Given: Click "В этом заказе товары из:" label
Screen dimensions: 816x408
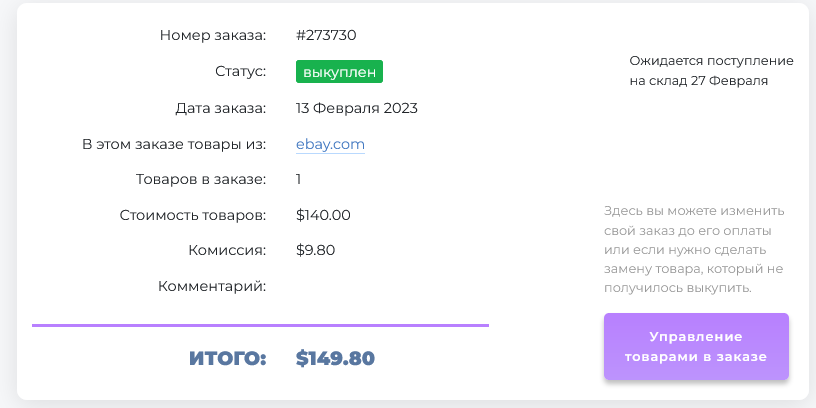Looking at the screenshot, I should point(174,144).
